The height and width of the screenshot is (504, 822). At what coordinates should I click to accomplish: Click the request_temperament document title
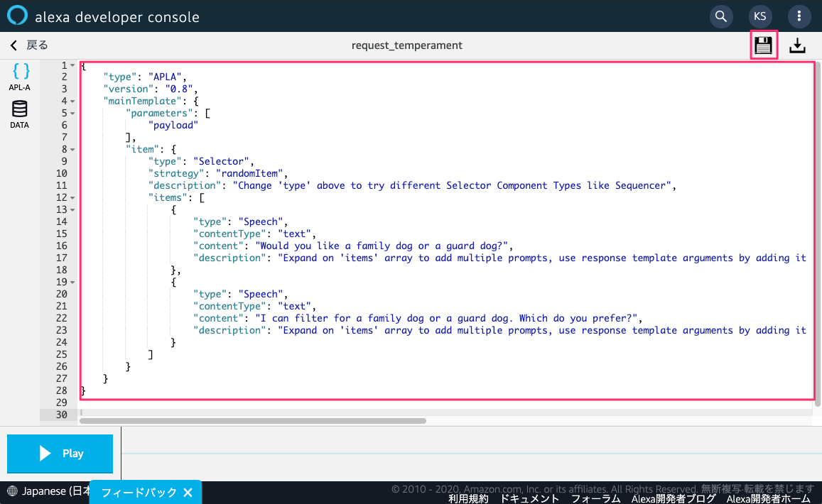[407, 45]
